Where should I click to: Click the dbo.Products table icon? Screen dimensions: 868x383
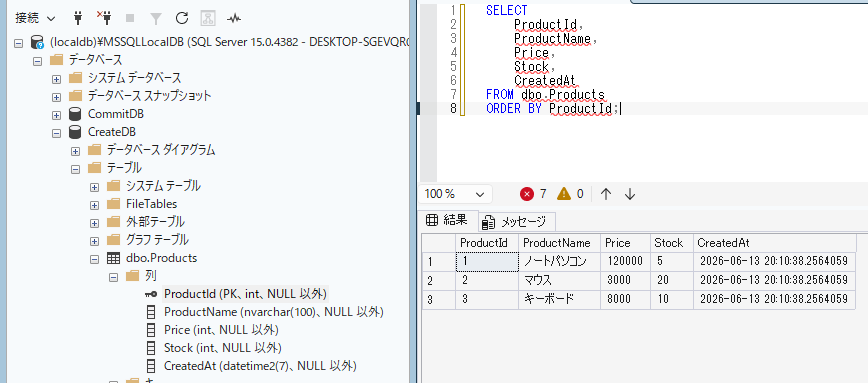(113, 258)
